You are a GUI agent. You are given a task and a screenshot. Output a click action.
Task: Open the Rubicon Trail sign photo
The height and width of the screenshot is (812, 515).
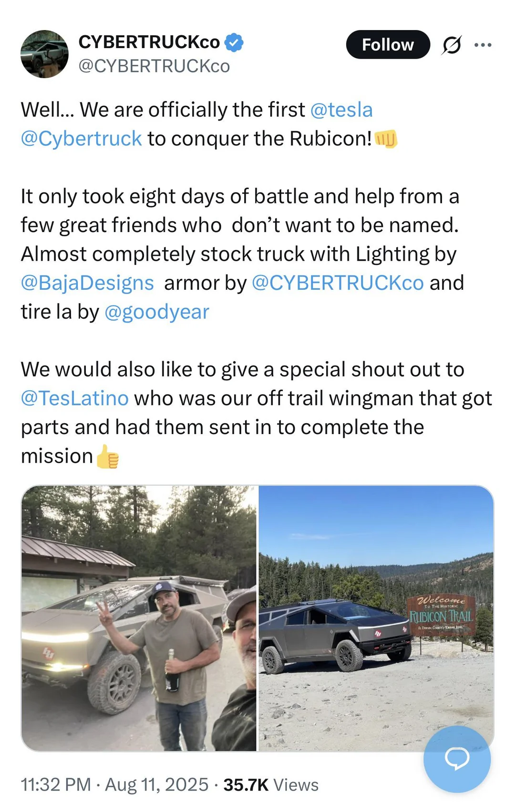point(376,618)
